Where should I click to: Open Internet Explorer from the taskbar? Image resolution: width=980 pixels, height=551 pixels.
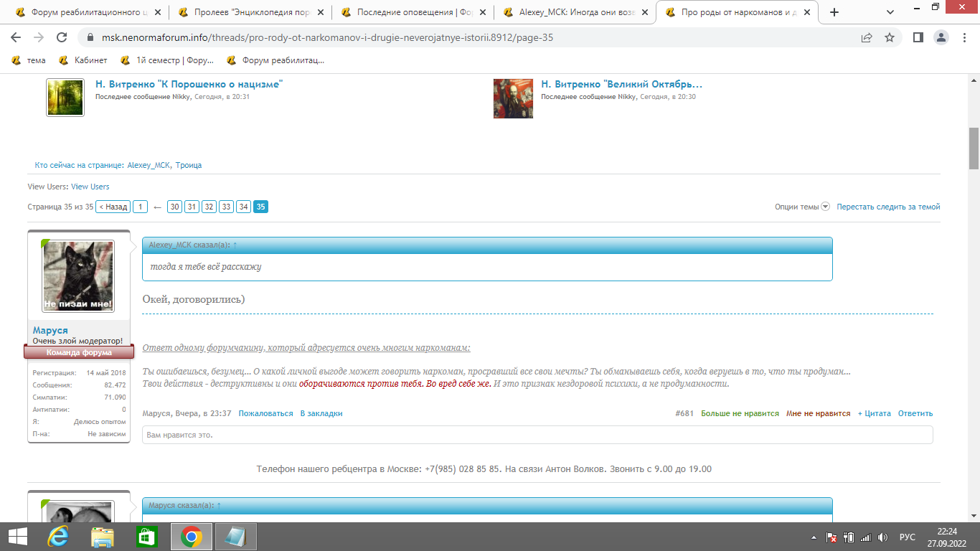pos(57,537)
